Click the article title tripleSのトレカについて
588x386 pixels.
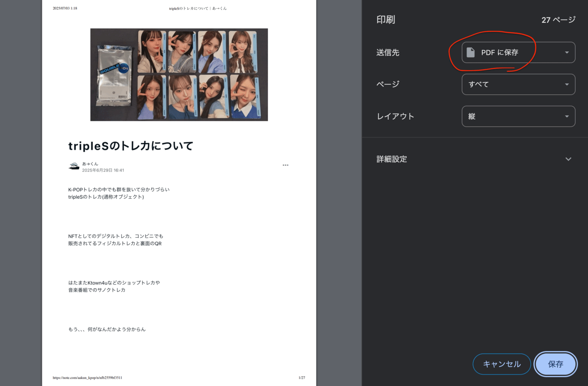click(131, 145)
